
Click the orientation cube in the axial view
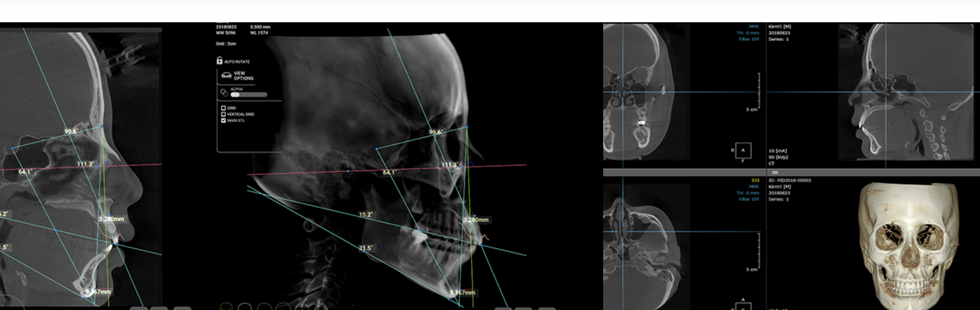click(743, 306)
